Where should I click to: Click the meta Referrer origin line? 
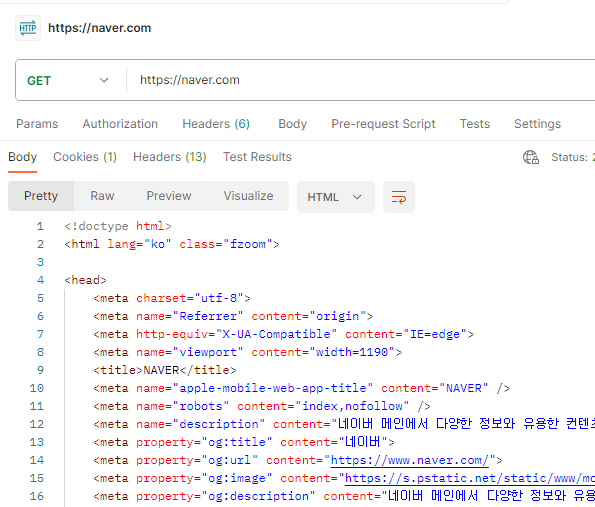(x=233, y=316)
